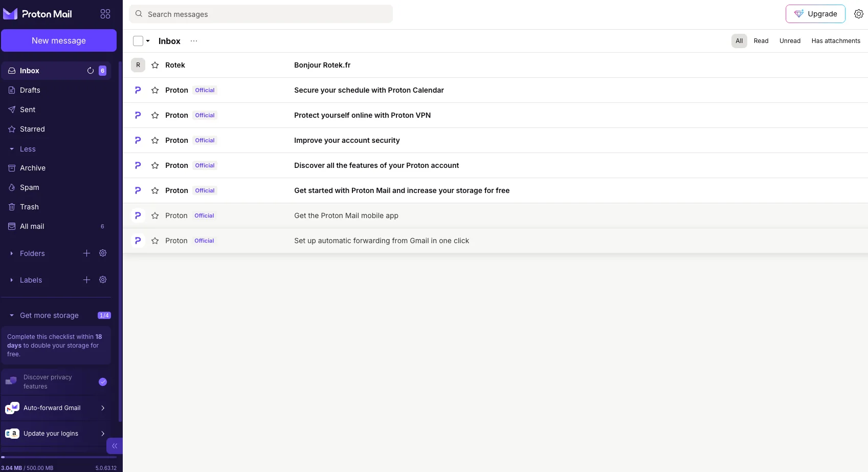Star the Improve your account security email
868x472 pixels.
pyautogui.click(x=155, y=140)
